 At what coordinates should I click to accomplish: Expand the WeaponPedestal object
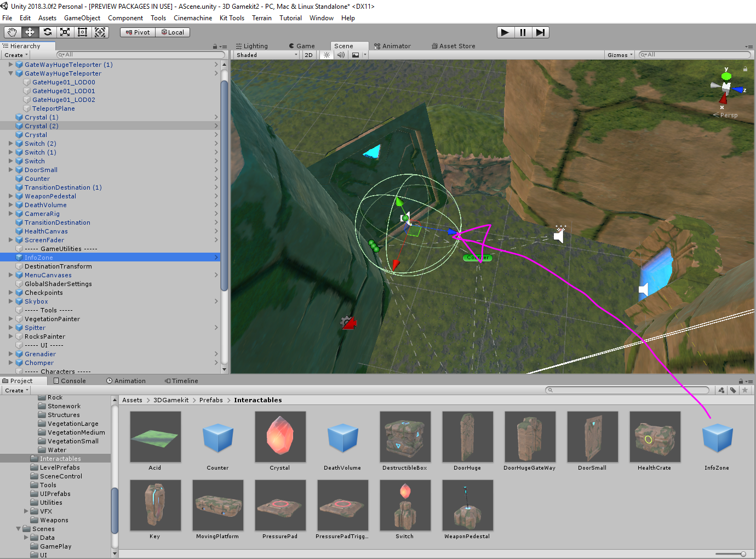(x=10, y=196)
